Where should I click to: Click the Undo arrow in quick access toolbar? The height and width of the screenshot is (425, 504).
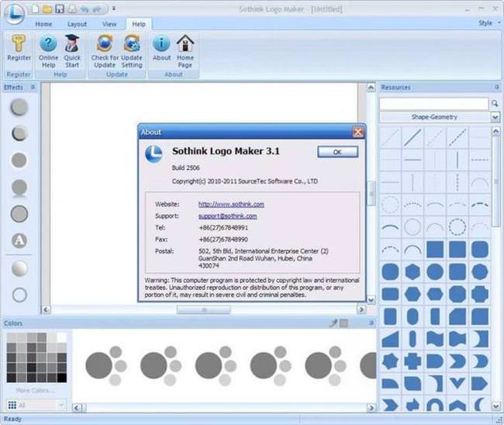point(85,9)
